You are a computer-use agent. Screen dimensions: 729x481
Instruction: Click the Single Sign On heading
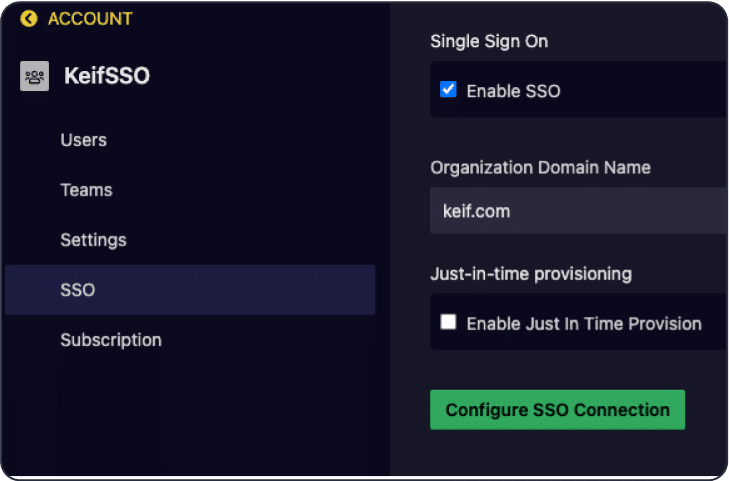tap(489, 41)
